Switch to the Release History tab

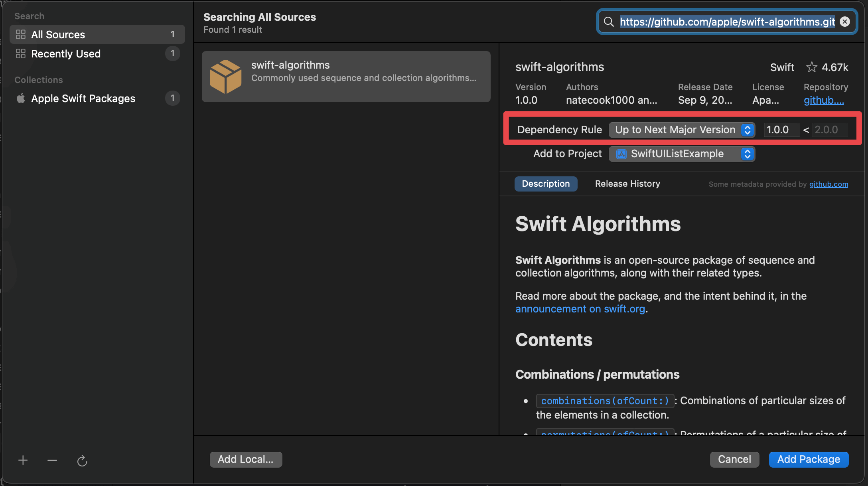(x=627, y=184)
